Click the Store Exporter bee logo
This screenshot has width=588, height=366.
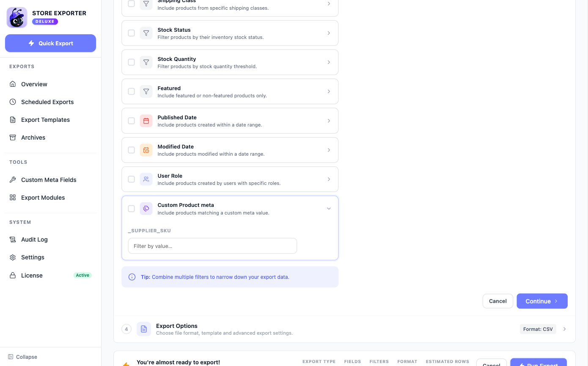(x=17, y=17)
